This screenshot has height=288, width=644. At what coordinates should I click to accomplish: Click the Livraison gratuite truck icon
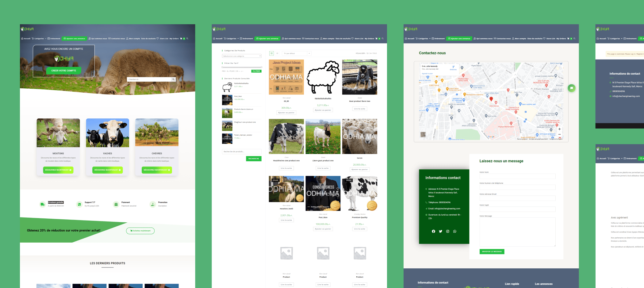43,204
